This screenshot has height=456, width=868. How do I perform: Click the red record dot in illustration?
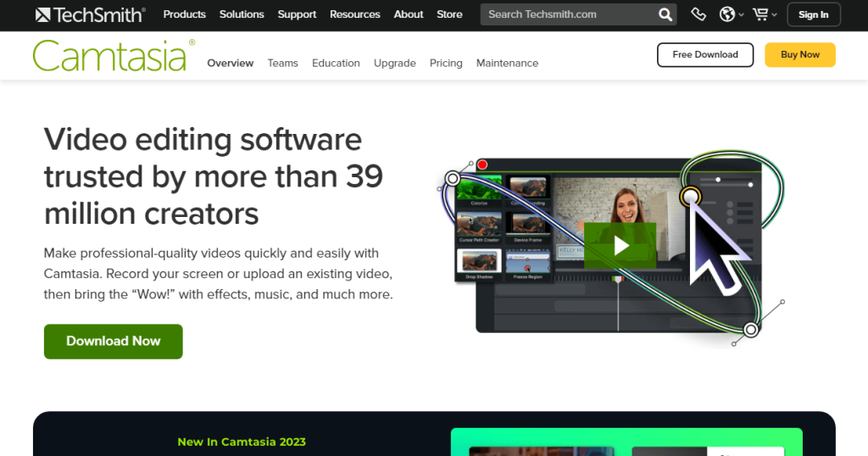click(x=482, y=164)
